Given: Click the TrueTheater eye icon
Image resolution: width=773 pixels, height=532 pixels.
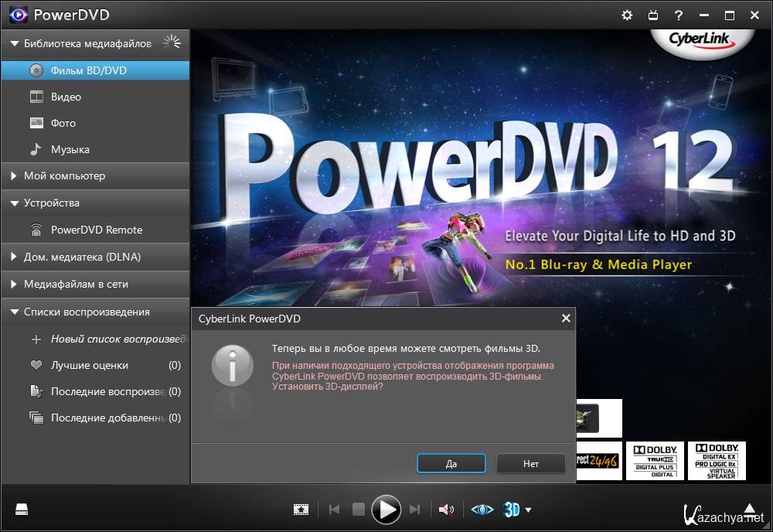Looking at the screenshot, I should click(482, 510).
